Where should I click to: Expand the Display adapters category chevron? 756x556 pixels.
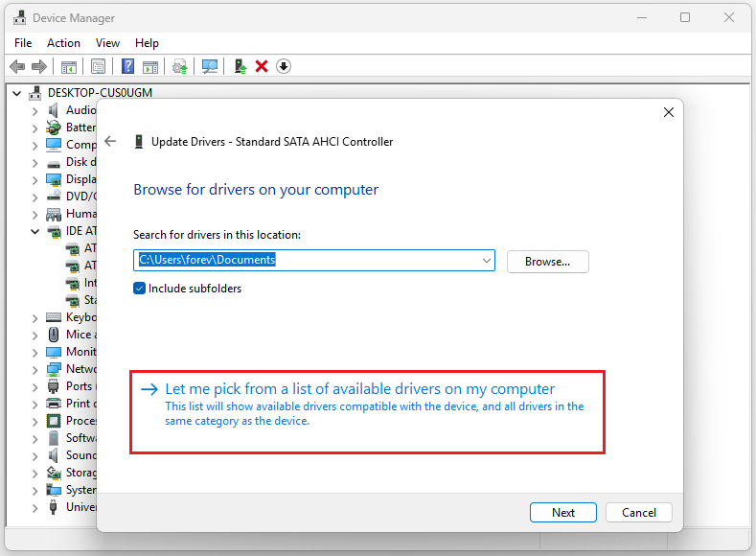(x=34, y=180)
